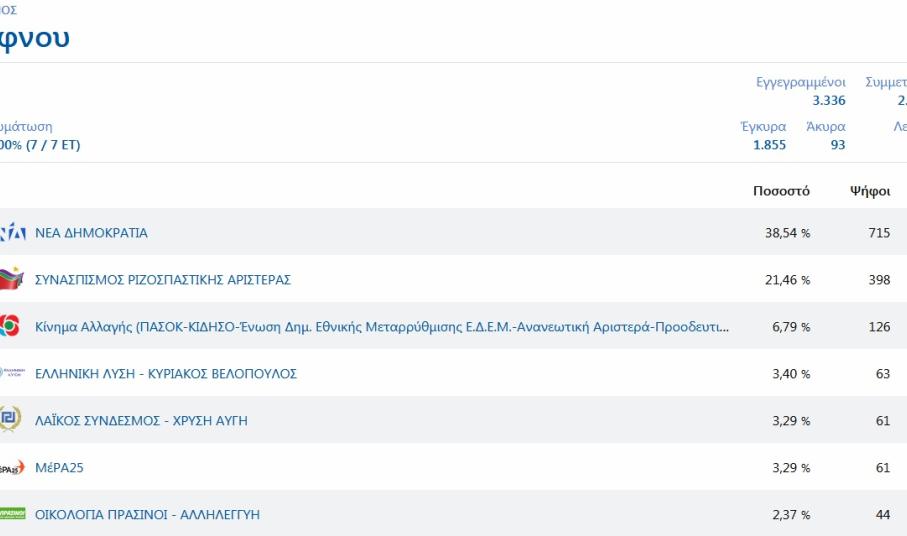907x536 pixels.
Task: Open the ΝΕΑ ΔΗΜΟΚΡΑΤΙΑ party link
Action: [91, 233]
